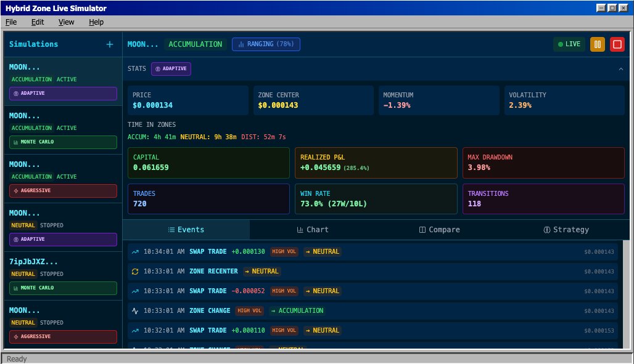Click the LIVE status indicator
Screen dimensions: 634x364
click(569, 44)
